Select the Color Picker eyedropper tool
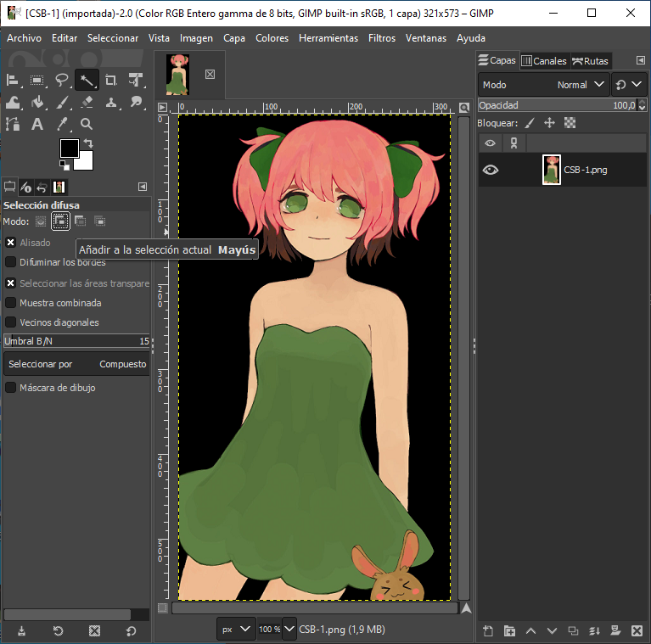The height and width of the screenshot is (644, 651). (62, 124)
